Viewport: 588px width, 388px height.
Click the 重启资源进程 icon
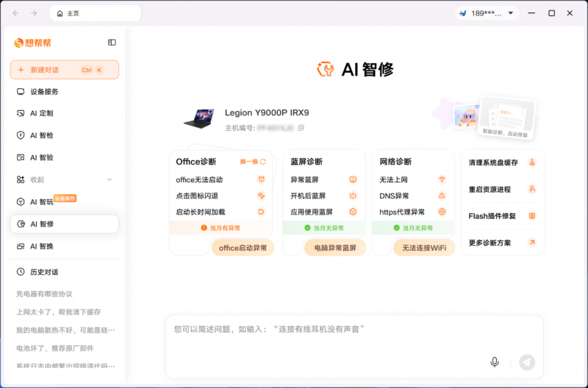click(x=532, y=189)
